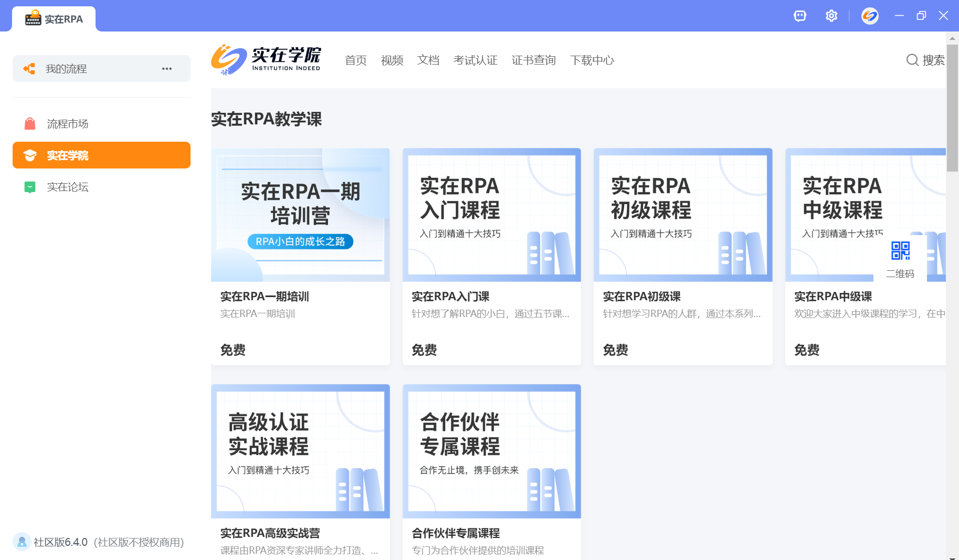The image size is (959, 560).
Task: Open the 证书查询 navigation item
Action: coord(534,60)
